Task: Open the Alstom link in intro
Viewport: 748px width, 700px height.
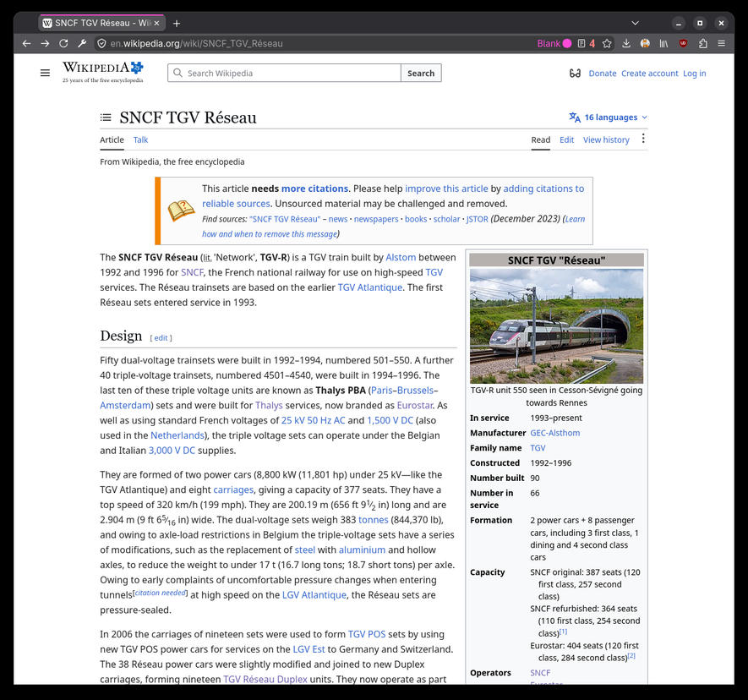Action: (x=401, y=257)
